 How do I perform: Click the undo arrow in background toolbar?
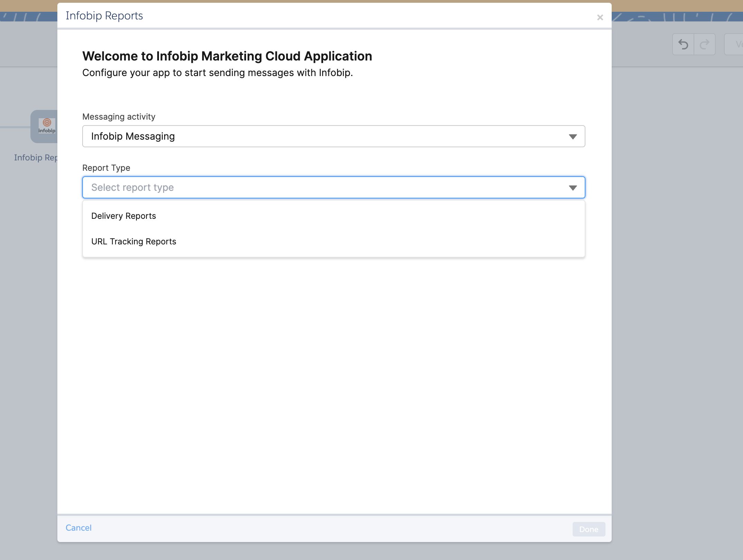[683, 44]
